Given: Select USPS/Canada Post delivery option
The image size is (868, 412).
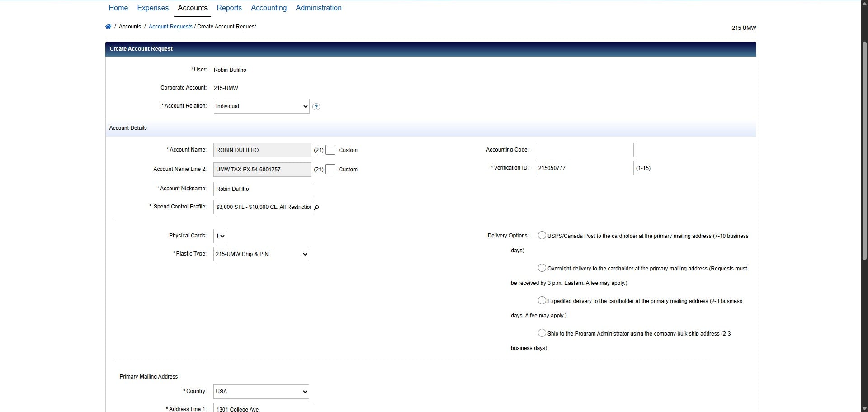Looking at the screenshot, I should pyautogui.click(x=542, y=235).
